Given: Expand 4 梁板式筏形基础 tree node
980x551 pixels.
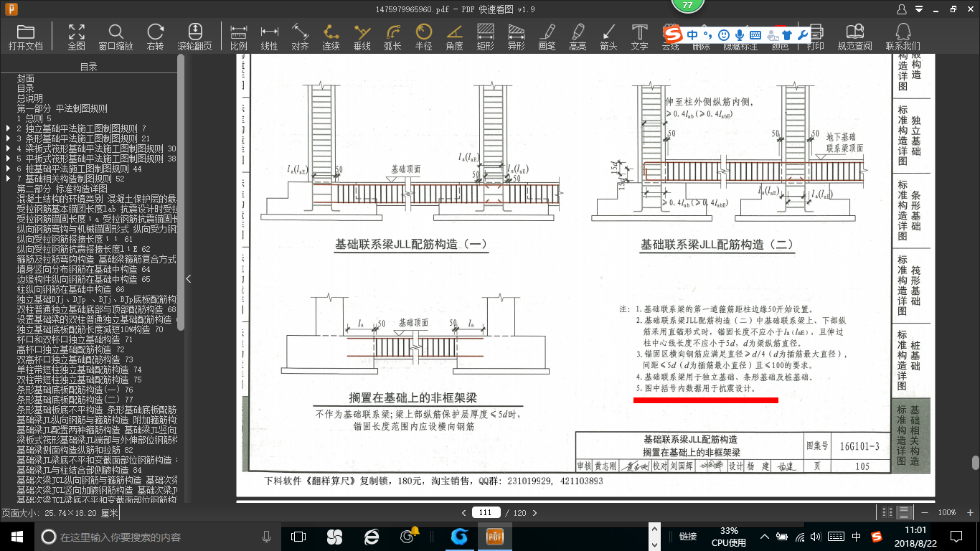Looking at the screenshot, I should tap(8, 149).
